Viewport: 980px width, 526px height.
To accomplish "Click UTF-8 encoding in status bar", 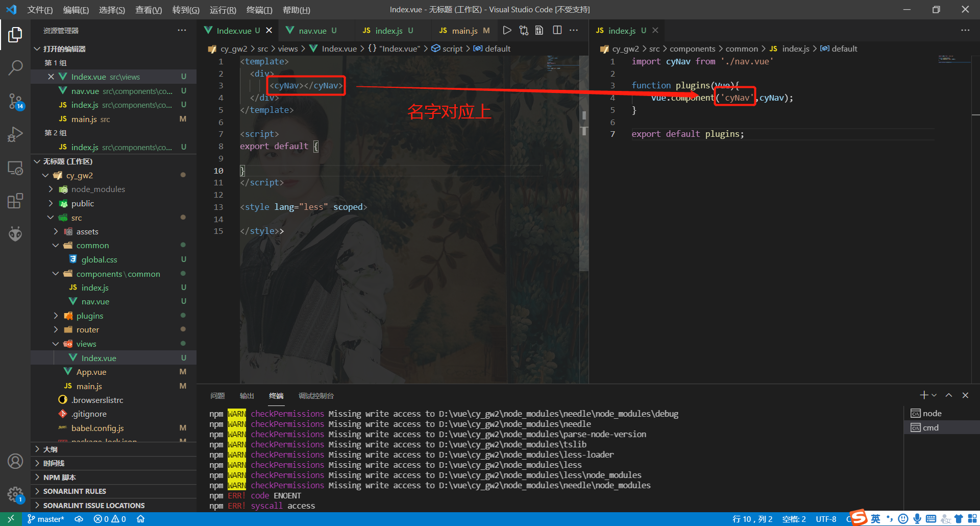I will 826,519.
